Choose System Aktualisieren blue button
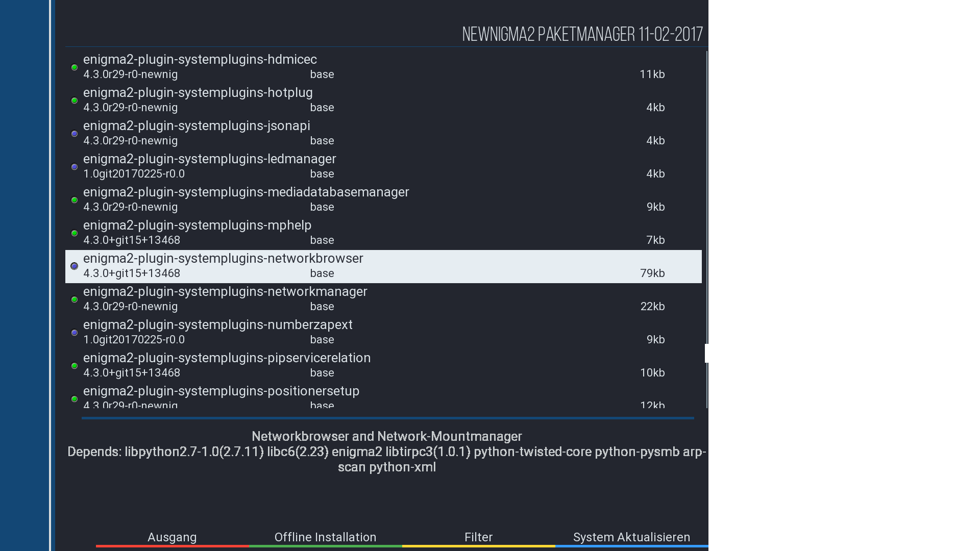The width and height of the screenshot is (980, 551). point(631,537)
